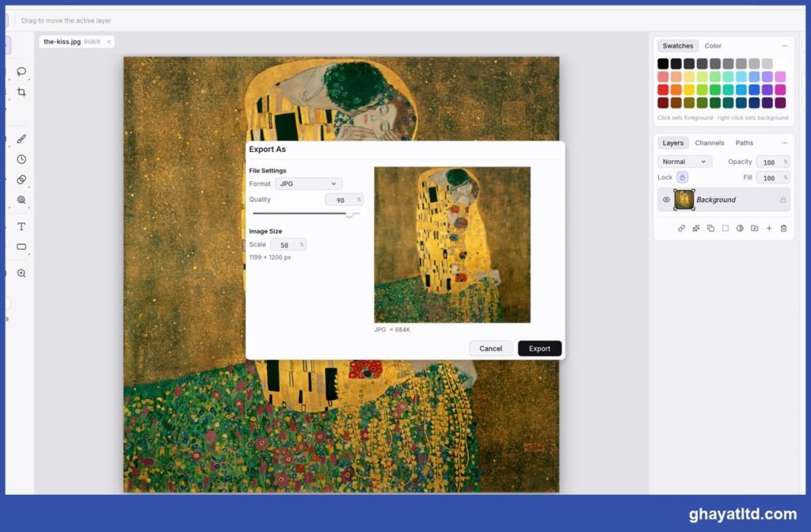Click the layer effects sparkle icon

(x=696, y=228)
